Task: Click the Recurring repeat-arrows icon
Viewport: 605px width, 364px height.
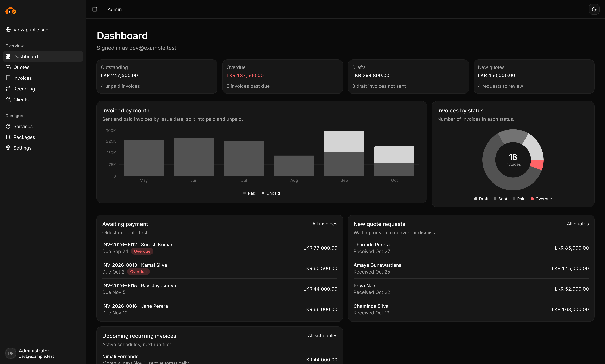Action: (x=8, y=89)
